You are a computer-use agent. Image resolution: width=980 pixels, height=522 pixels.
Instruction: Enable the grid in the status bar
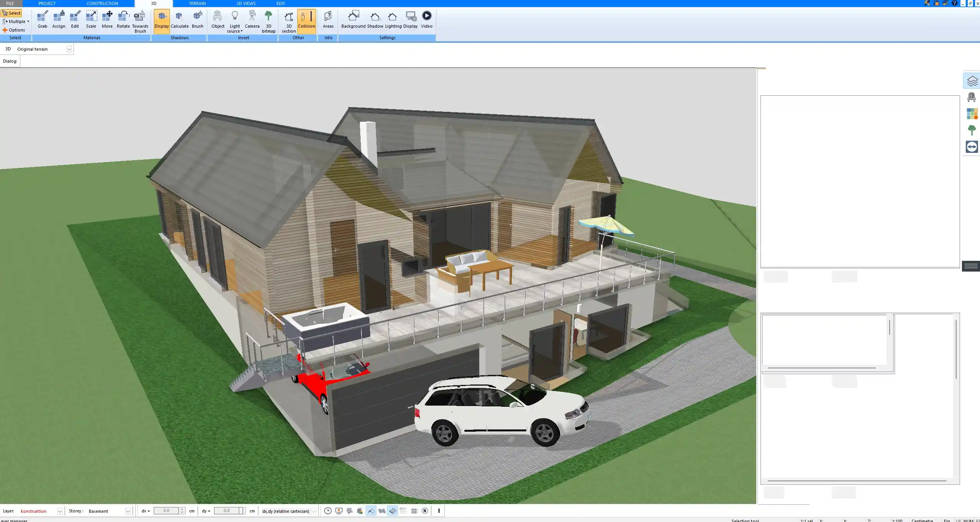pyautogui.click(x=414, y=511)
